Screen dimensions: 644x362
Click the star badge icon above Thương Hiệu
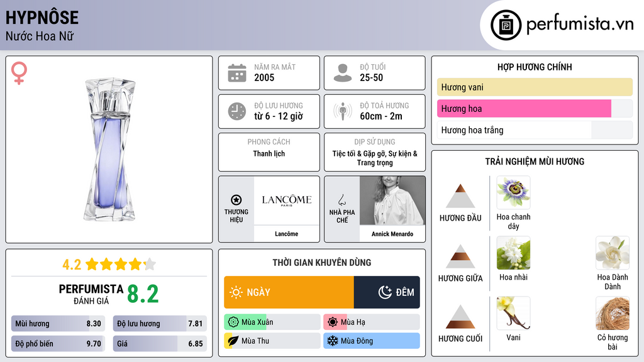(236, 199)
